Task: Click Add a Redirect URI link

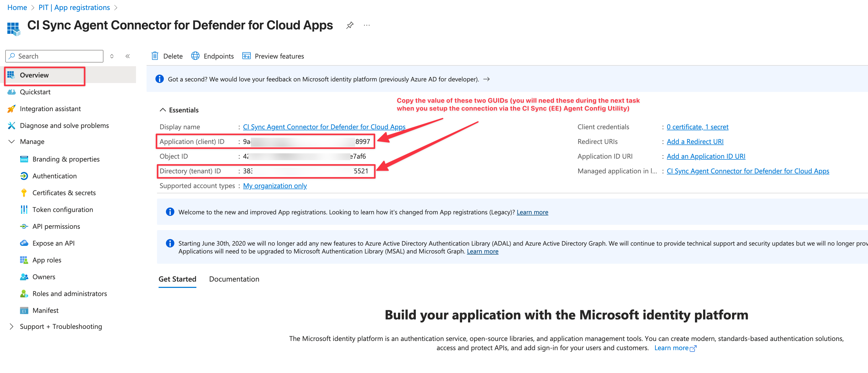Action: click(695, 142)
